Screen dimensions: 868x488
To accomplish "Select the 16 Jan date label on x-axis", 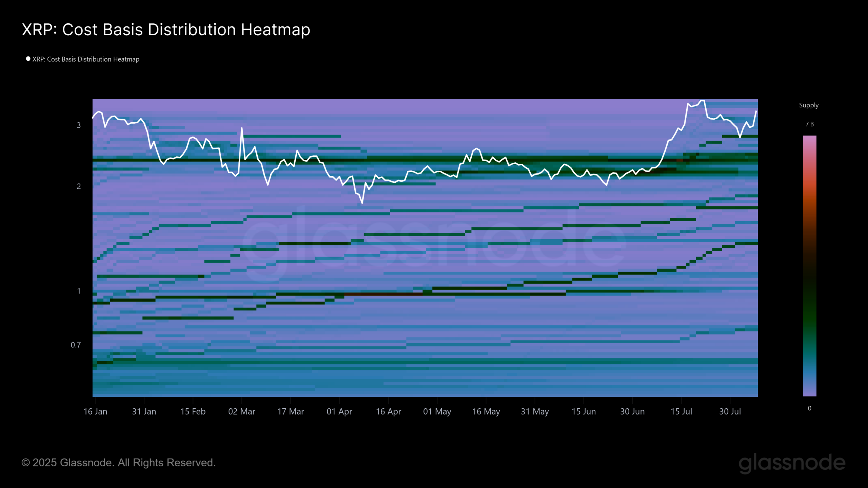I will 96,411.
